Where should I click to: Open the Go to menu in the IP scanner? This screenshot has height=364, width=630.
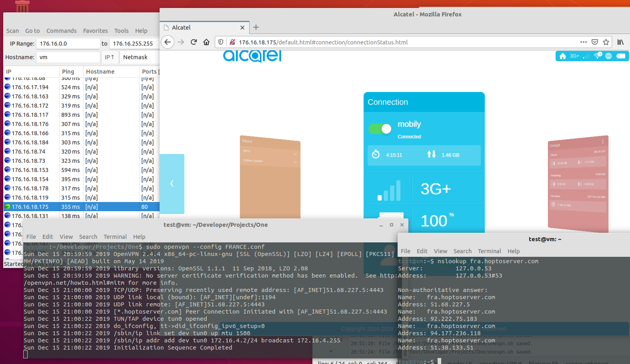[x=32, y=31]
